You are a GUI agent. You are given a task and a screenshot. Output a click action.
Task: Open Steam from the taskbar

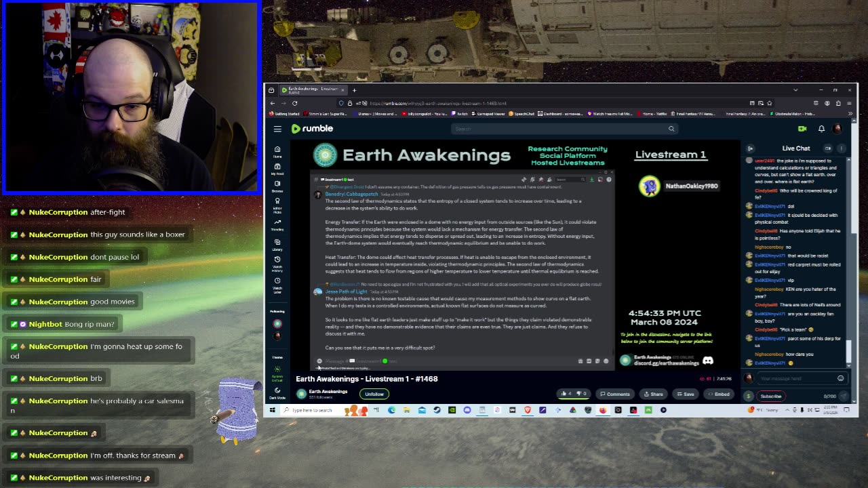point(437,410)
